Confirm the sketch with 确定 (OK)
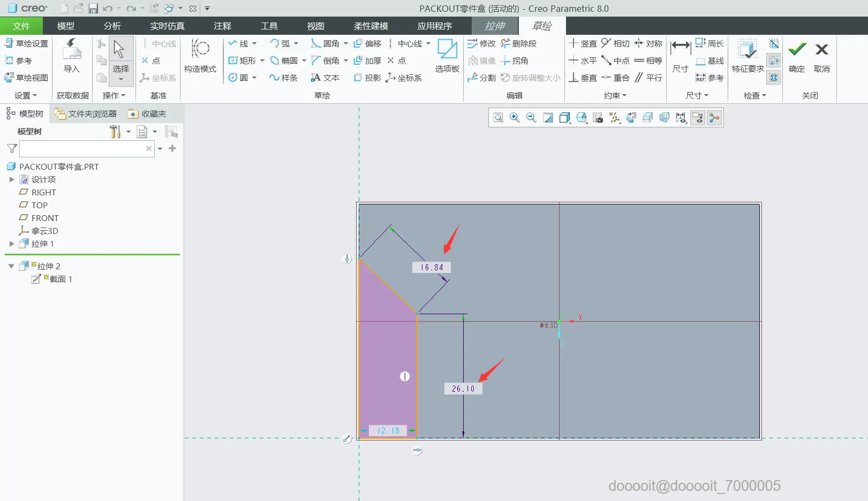Viewport: 868px width, 501px height. pos(797,56)
